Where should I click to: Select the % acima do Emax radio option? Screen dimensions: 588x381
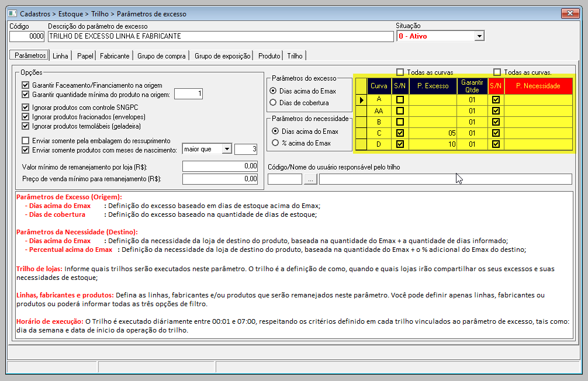pyautogui.click(x=275, y=143)
